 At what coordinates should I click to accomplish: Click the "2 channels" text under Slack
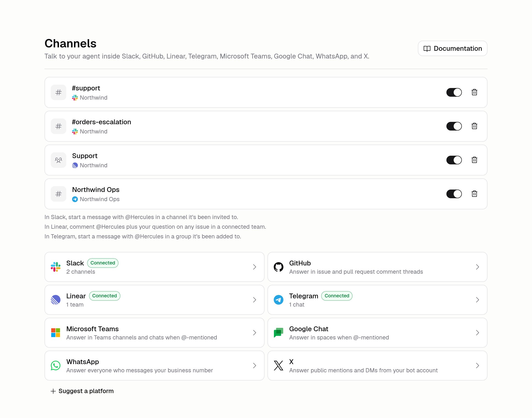[81, 272]
